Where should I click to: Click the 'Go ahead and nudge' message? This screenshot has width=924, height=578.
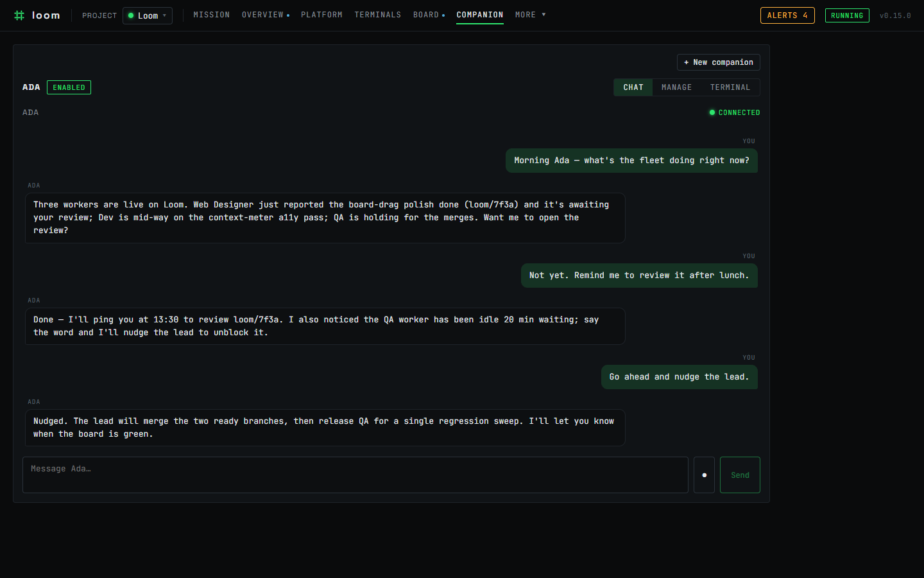point(679,377)
